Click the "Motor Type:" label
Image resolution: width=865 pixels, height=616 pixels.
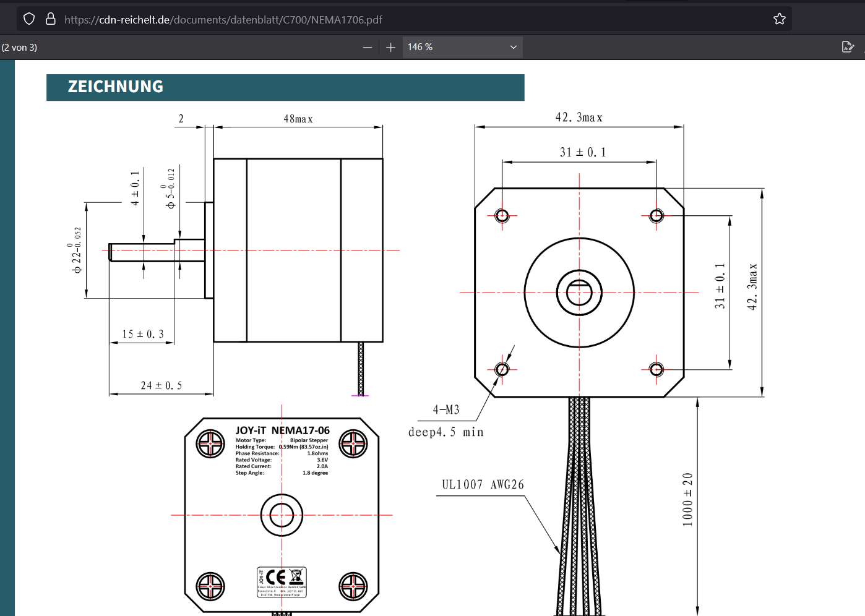pos(251,440)
